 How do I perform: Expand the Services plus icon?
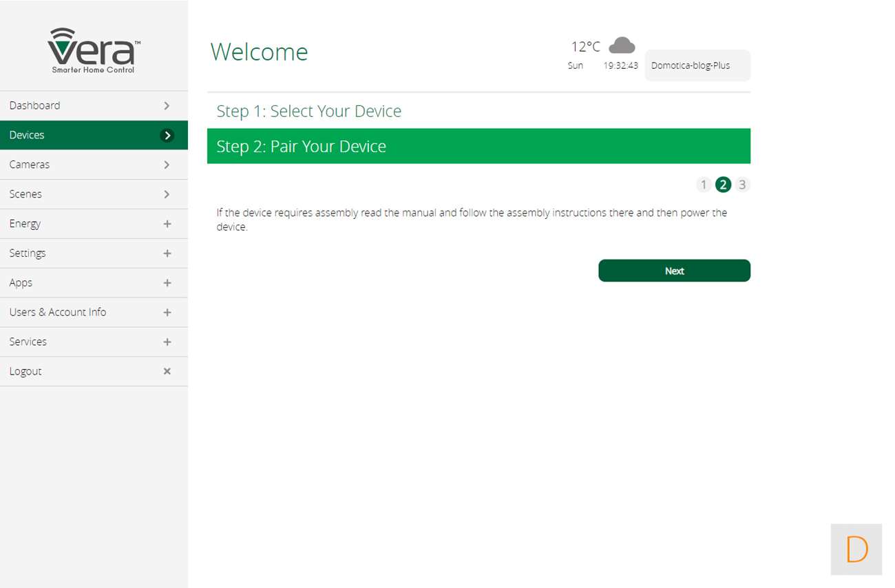tap(167, 342)
